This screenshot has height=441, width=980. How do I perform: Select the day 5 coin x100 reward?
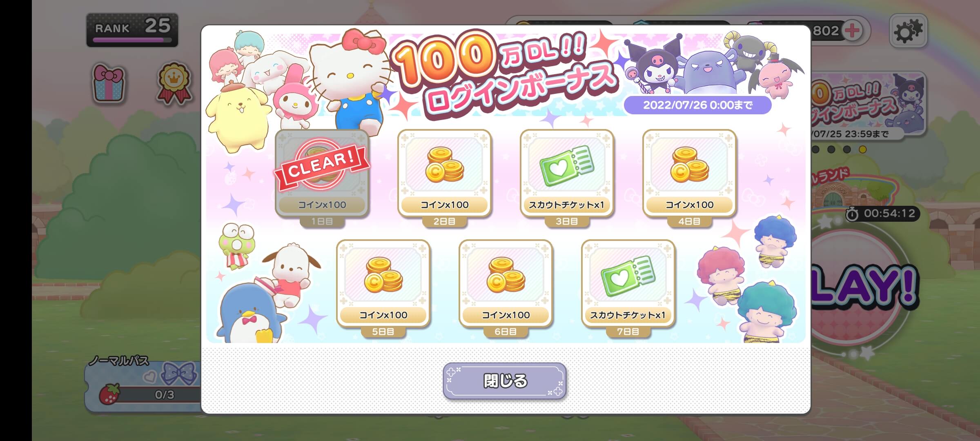pos(383,283)
